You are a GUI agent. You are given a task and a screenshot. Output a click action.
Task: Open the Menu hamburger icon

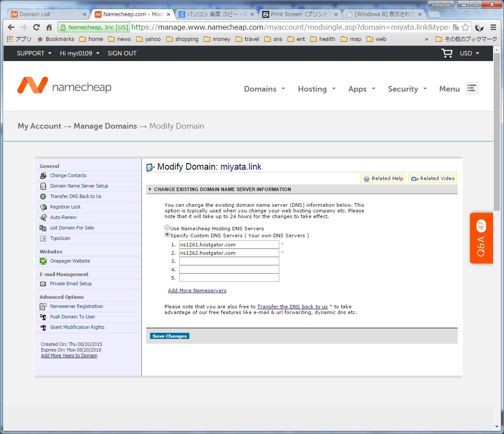(x=471, y=88)
